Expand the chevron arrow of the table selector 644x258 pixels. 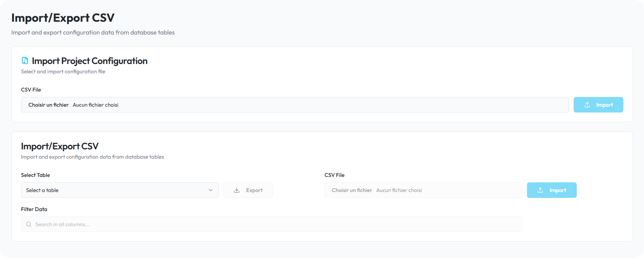pyautogui.click(x=211, y=190)
